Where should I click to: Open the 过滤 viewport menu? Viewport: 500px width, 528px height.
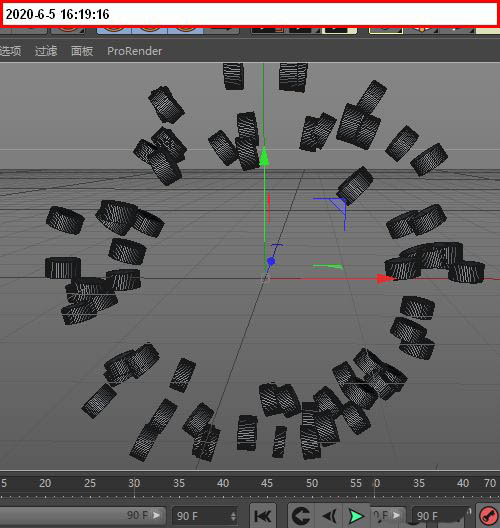point(46,51)
